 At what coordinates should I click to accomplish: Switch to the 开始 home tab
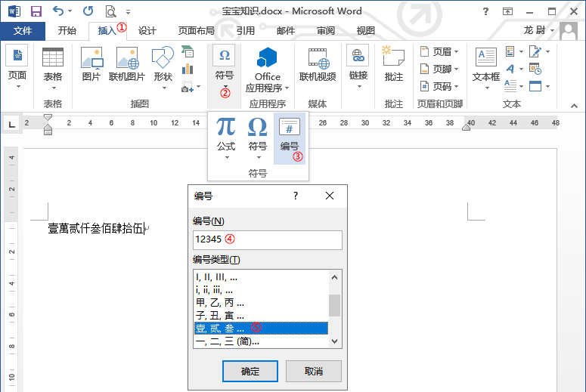67,31
